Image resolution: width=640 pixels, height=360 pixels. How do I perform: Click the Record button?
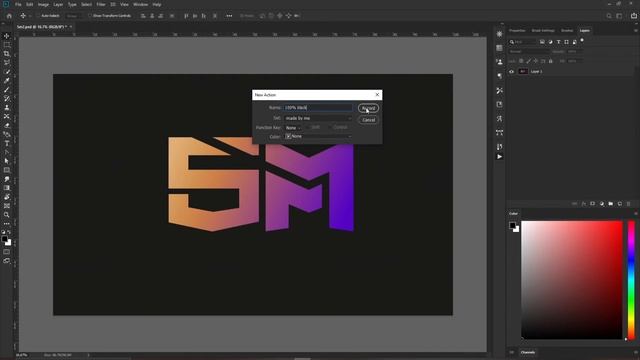[x=368, y=108]
